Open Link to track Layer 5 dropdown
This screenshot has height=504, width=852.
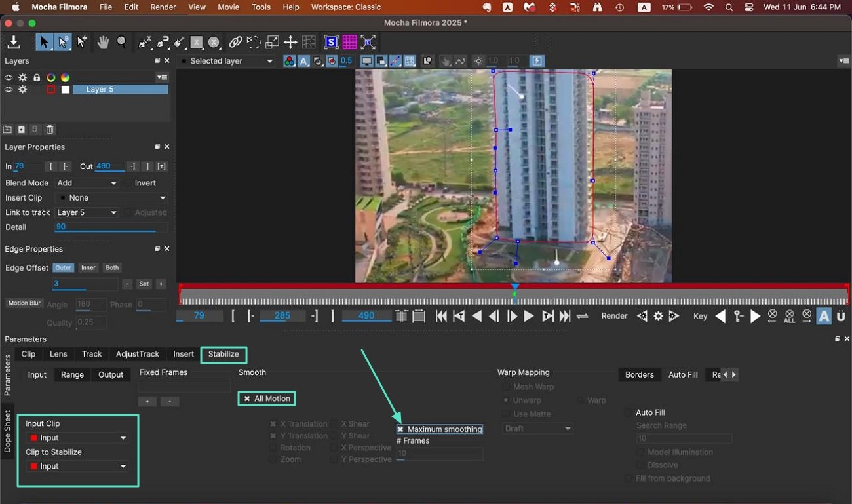click(87, 212)
